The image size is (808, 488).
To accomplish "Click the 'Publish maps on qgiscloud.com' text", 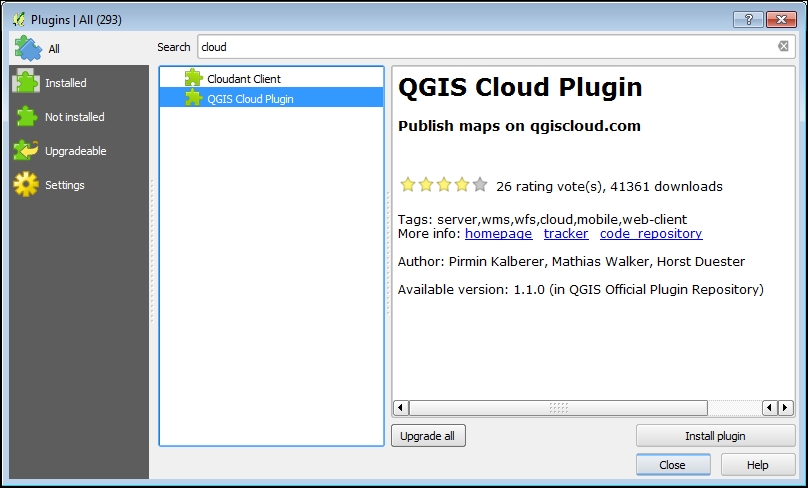I will [x=519, y=126].
